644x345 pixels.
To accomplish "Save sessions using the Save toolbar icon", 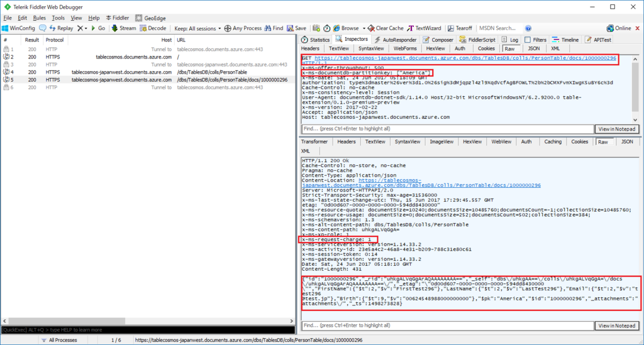I will tap(297, 28).
